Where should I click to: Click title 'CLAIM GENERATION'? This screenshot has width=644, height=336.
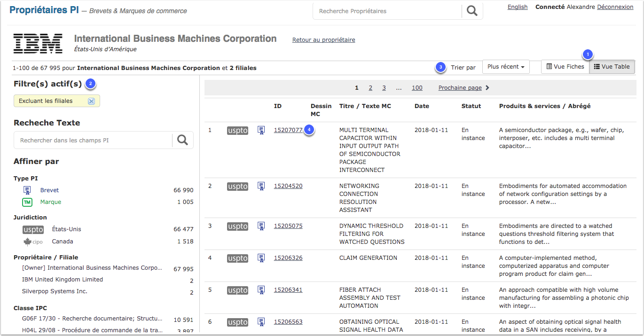369,258
